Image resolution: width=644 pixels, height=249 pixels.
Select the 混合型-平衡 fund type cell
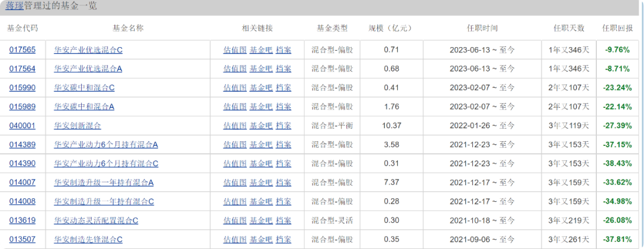click(x=332, y=126)
